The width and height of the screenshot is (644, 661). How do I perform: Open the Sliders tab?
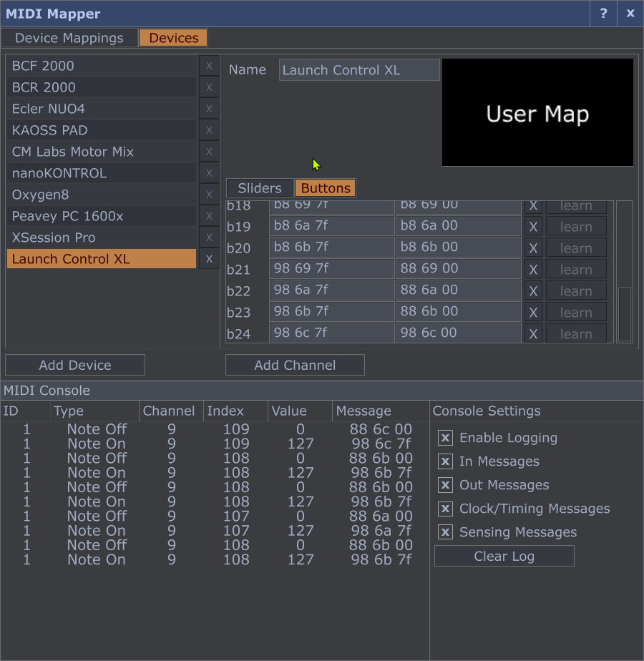tap(259, 188)
